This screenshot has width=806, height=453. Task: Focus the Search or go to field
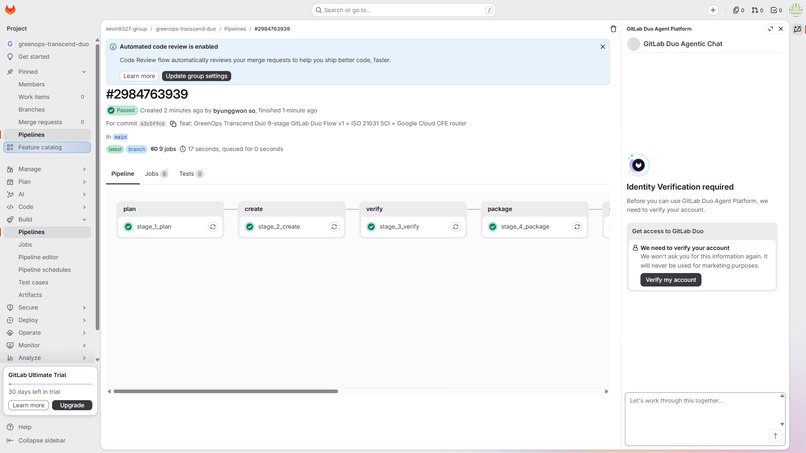click(404, 10)
